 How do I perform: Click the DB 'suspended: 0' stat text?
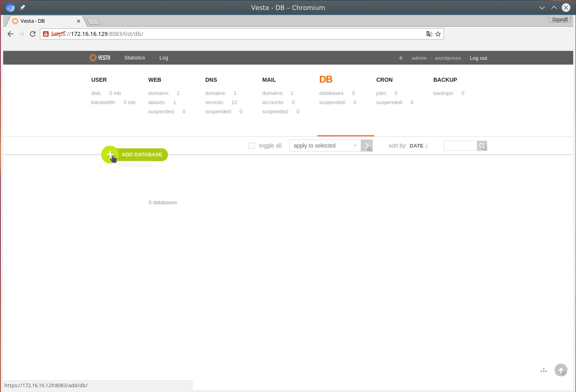tap(338, 102)
